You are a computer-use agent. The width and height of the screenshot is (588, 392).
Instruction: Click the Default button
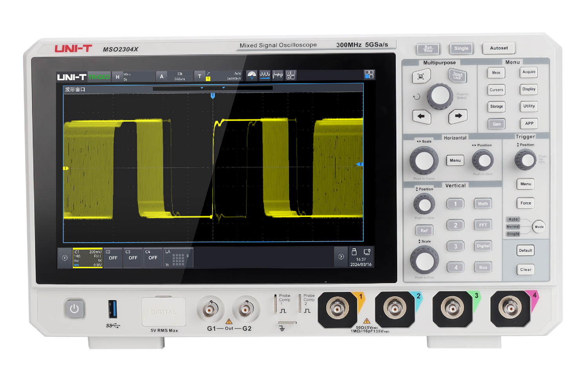pos(525,250)
